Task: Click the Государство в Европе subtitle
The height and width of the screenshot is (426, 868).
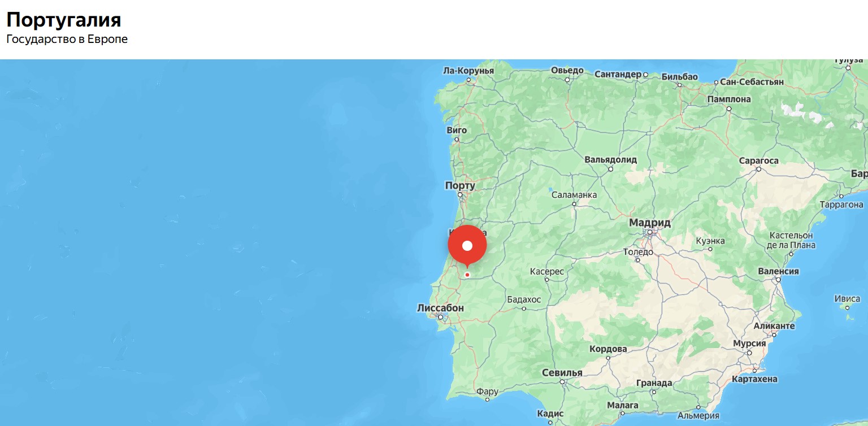Action: 67,39
